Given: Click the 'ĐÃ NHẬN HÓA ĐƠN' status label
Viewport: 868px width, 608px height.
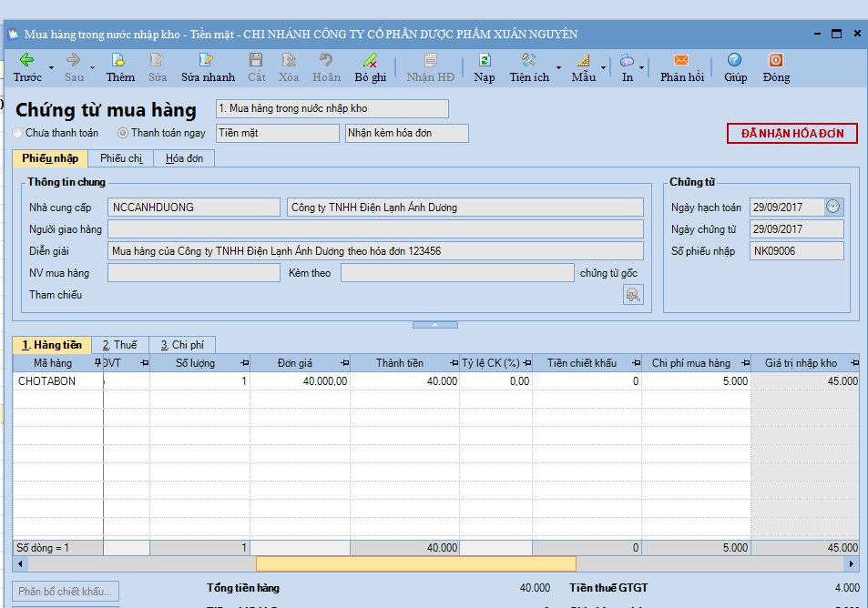Looking at the screenshot, I should coord(792,133).
